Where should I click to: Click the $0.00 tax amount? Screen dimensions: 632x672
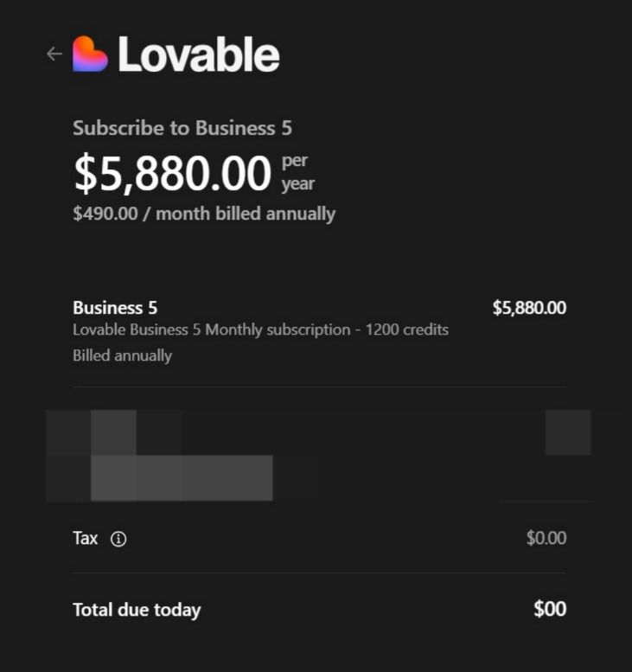tap(546, 538)
